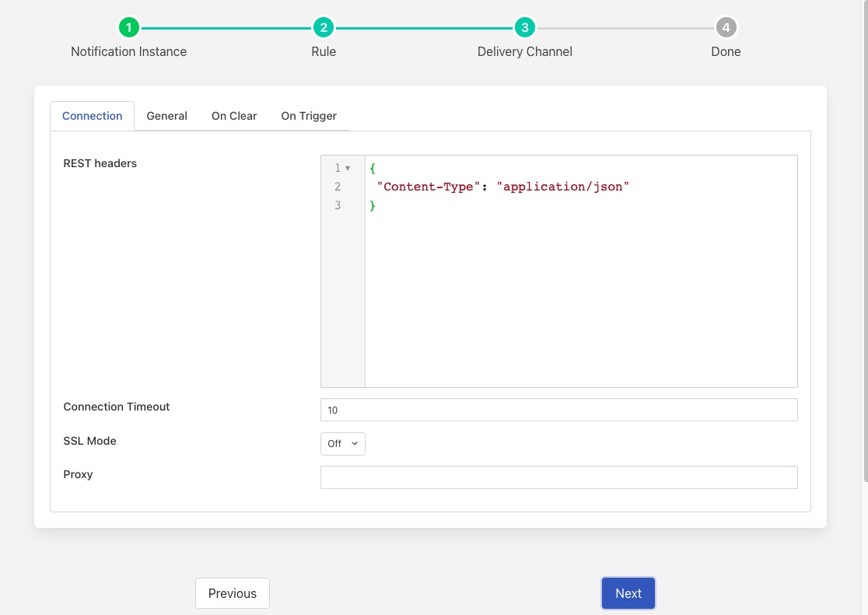The height and width of the screenshot is (615, 868).
Task: Switch to the On Clear tab
Action: (234, 116)
